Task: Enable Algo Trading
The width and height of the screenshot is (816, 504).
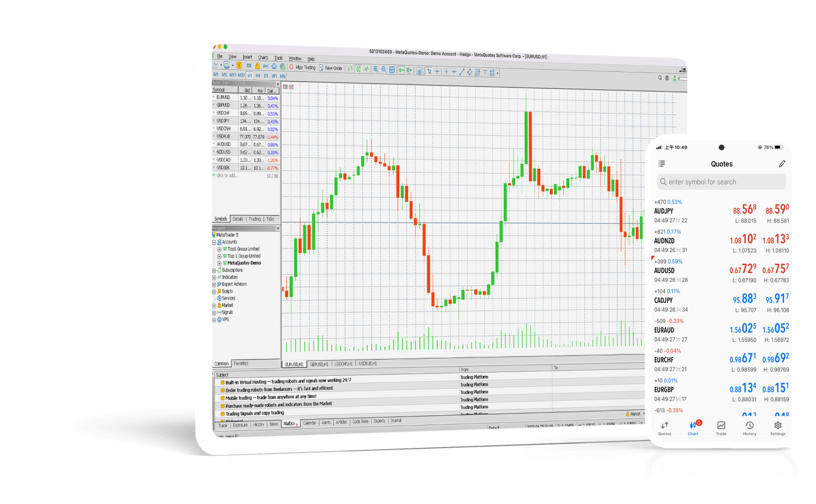Action: (x=300, y=67)
